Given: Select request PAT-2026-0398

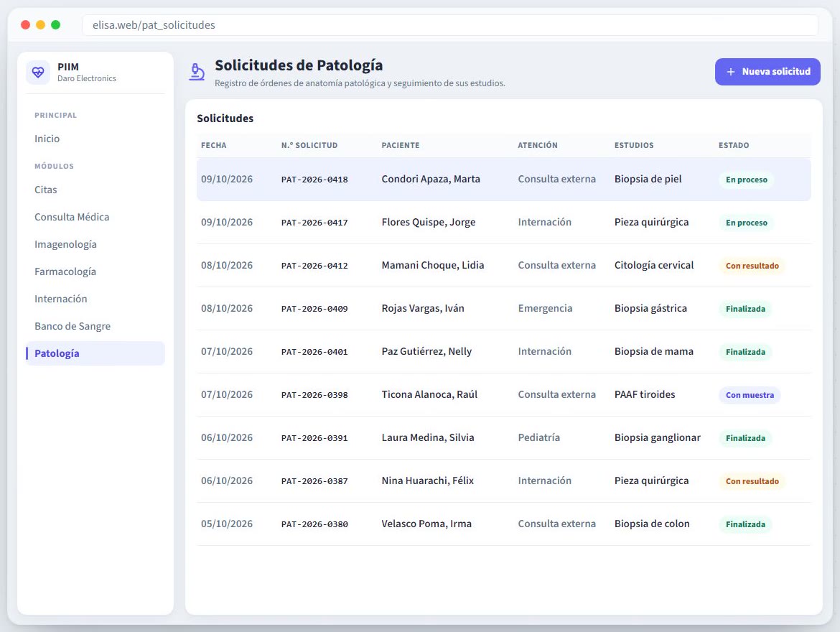Looking at the screenshot, I should click(x=314, y=395).
